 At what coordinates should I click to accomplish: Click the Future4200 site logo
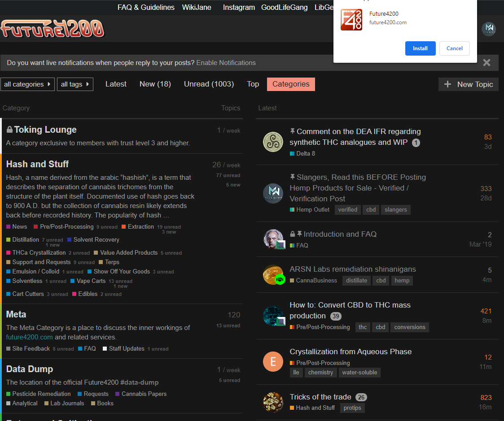click(53, 29)
